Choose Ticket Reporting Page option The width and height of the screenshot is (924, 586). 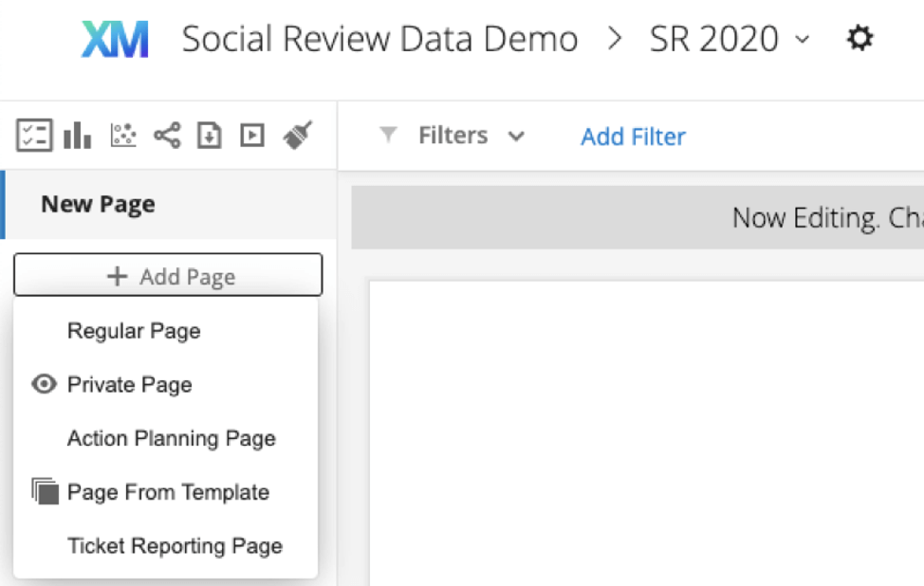click(175, 545)
